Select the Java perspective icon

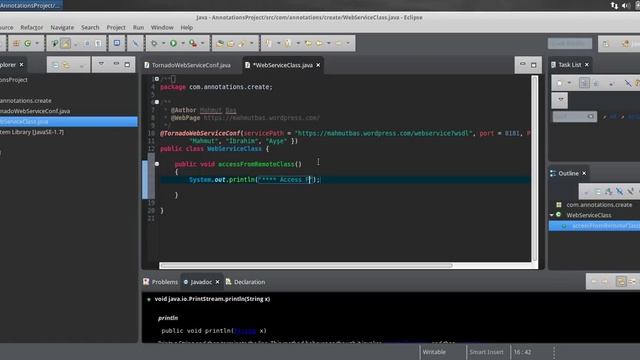click(625, 44)
